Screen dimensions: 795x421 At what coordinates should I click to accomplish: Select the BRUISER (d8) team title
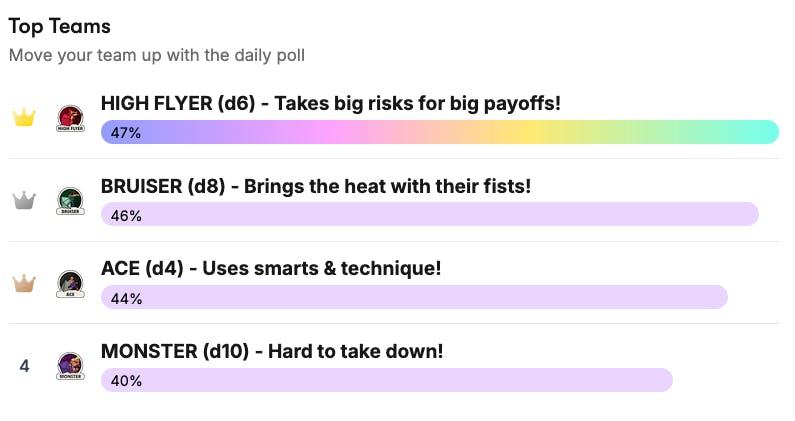(316, 187)
